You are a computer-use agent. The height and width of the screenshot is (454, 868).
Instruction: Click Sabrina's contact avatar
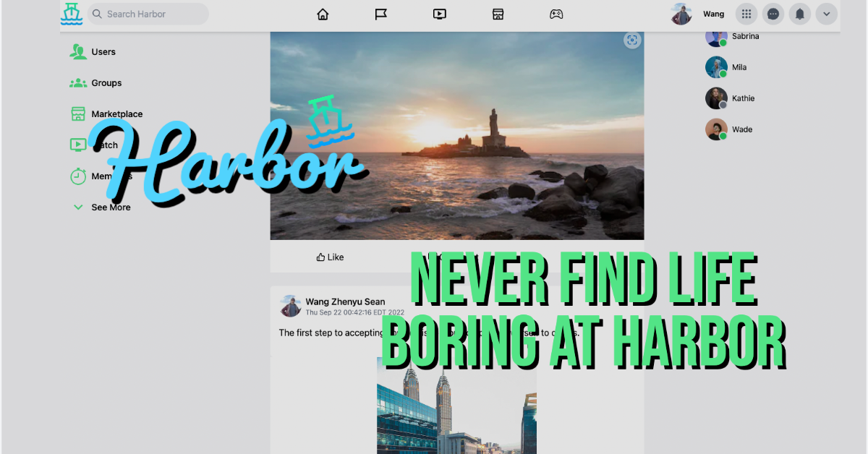tap(716, 36)
